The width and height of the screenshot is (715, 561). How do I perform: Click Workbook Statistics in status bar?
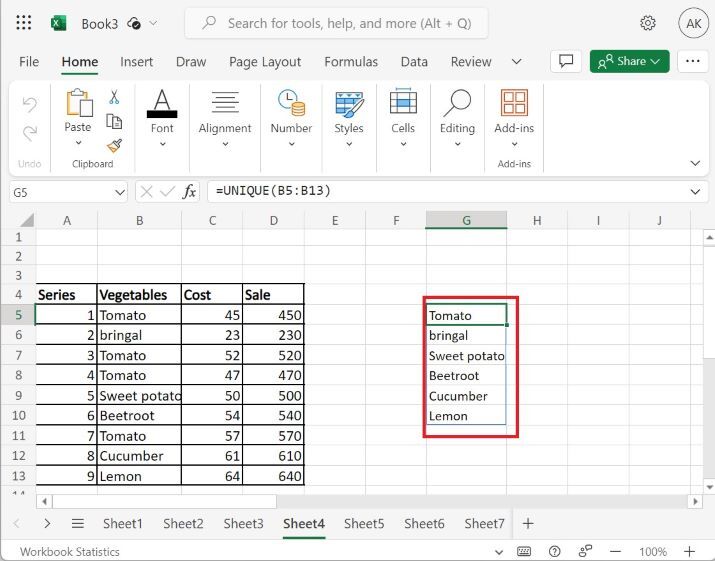point(70,551)
